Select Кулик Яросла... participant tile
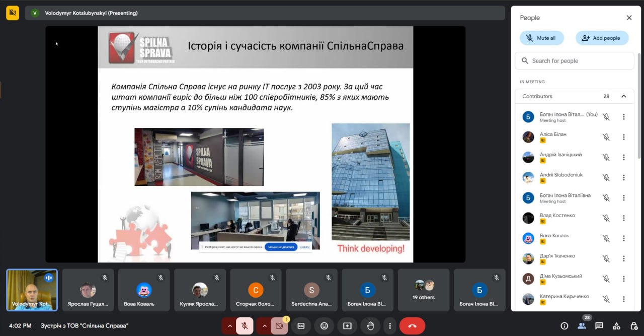 pyautogui.click(x=200, y=290)
